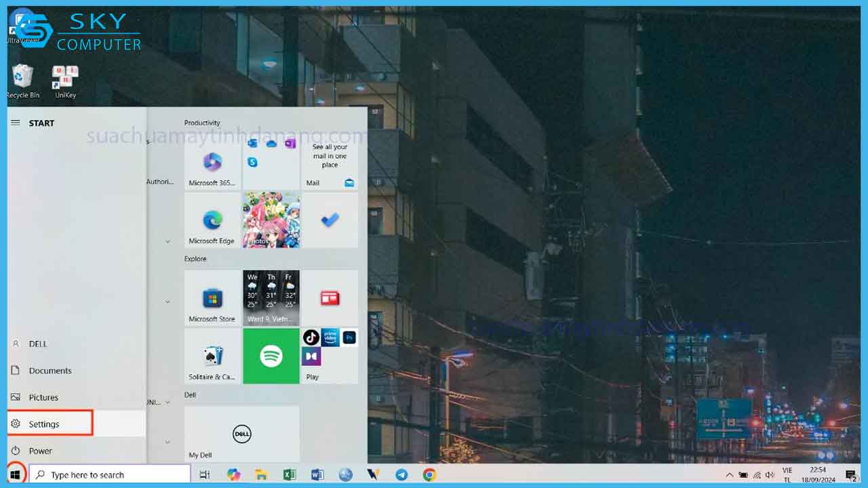The width and height of the screenshot is (868, 488).
Task: Open Documents from the Start sidebar
Action: tap(50, 371)
